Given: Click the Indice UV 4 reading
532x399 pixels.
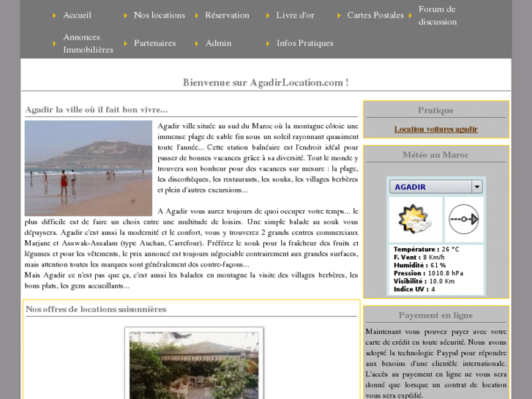Looking at the screenshot, I should (414, 289).
